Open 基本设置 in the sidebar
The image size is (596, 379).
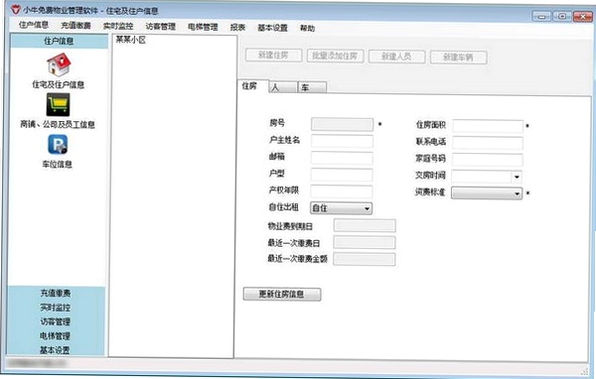pyautogui.click(x=55, y=350)
